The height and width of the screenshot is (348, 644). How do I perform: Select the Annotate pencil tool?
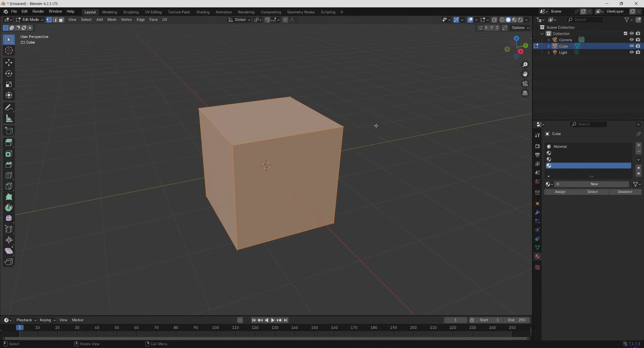click(x=9, y=108)
